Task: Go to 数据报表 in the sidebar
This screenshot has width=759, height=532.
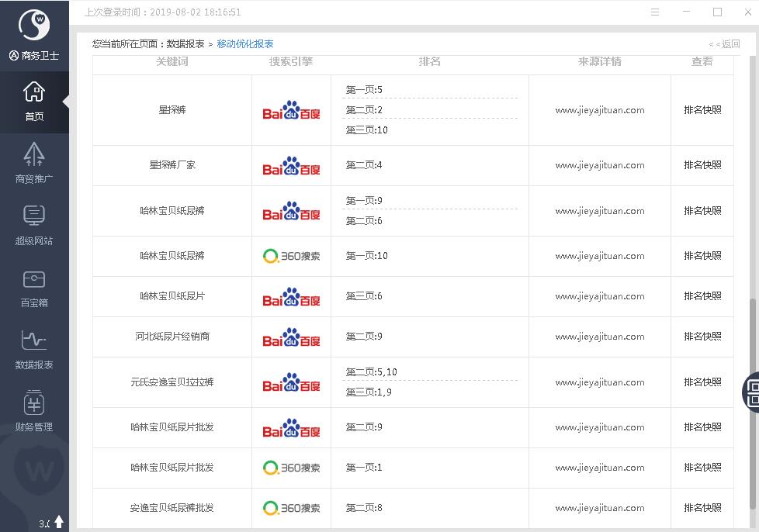Action: [34, 350]
